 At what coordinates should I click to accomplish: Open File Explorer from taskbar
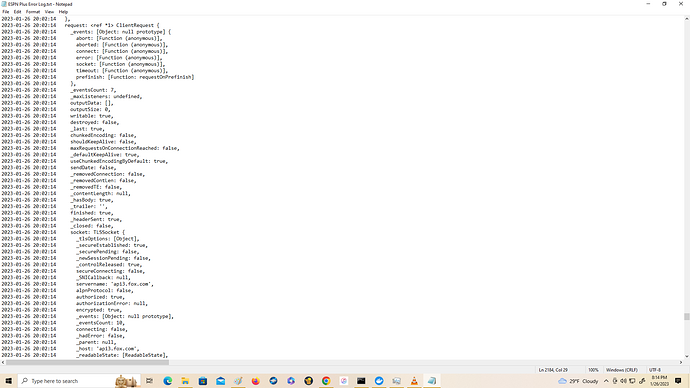(x=185, y=381)
